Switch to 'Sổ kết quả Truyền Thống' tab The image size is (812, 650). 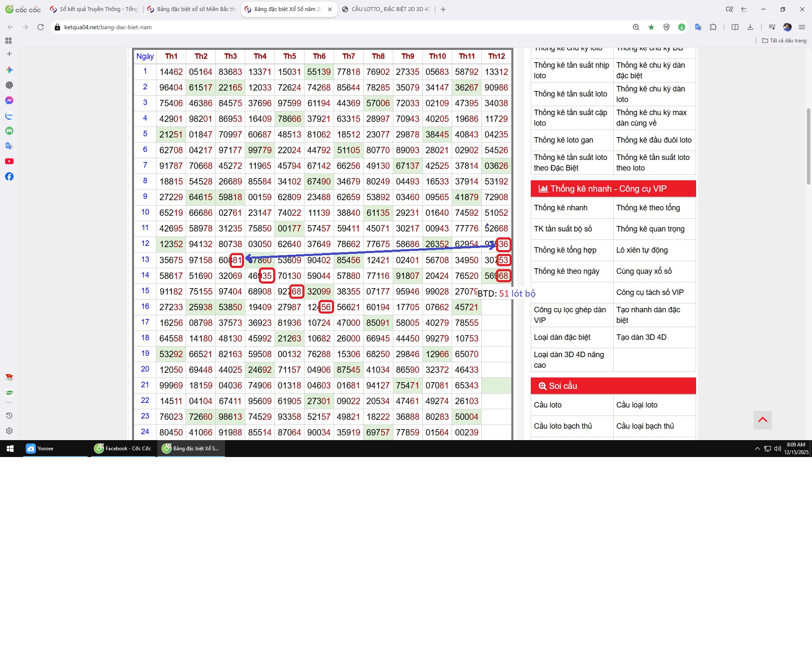point(98,9)
